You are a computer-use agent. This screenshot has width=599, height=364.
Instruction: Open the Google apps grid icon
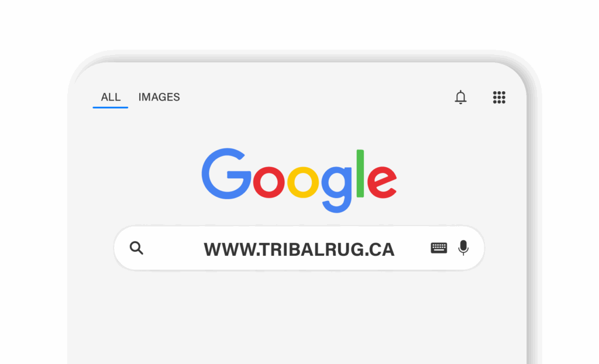pos(499,98)
